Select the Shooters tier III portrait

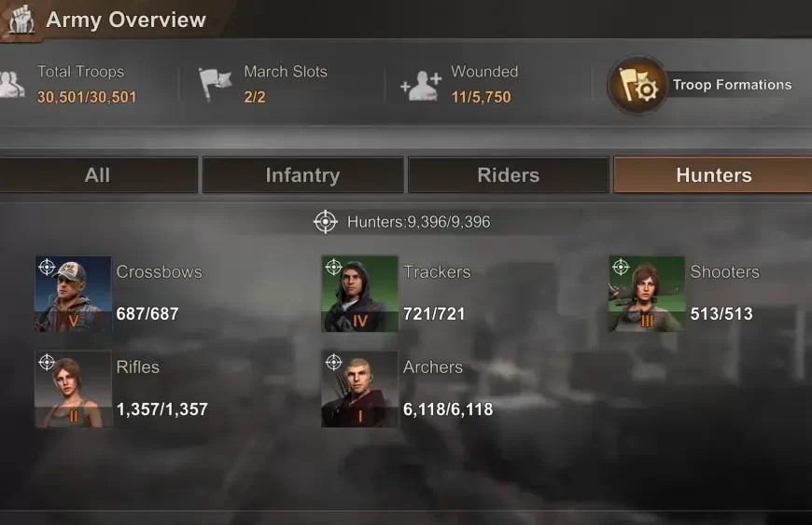point(647,294)
